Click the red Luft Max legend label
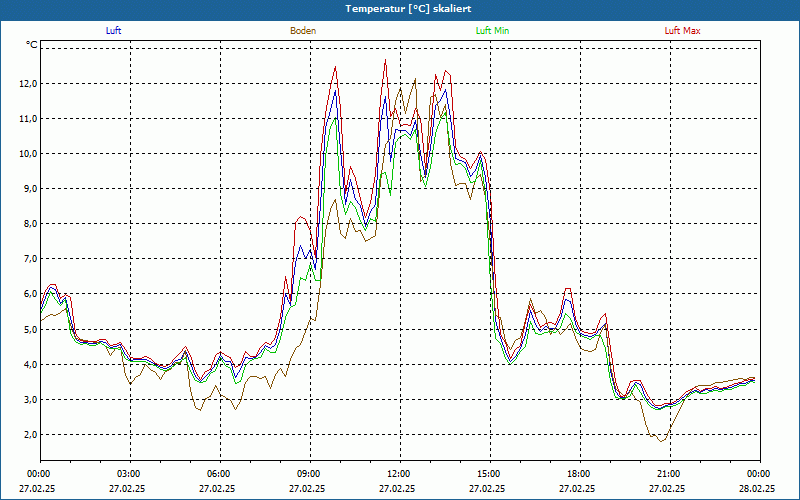The width and height of the screenshot is (800, 500). click(x=682, y=31)
